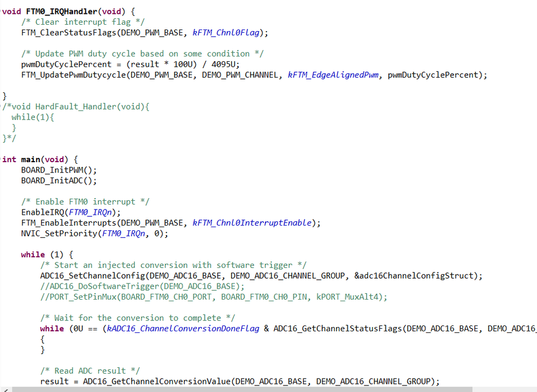Click the scroll-left arrow at bottom left

tap(4, 388)
